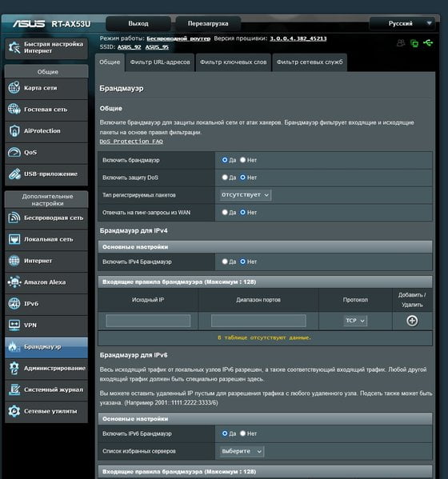Open the QoS gauge icon
Viewport: 448px width, 479px height.
[x=14, y=152]
